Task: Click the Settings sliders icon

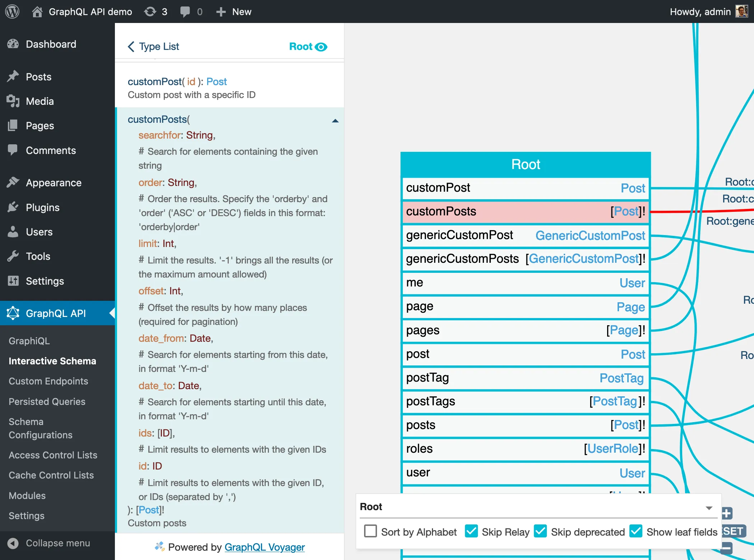Action: point(13,281)
